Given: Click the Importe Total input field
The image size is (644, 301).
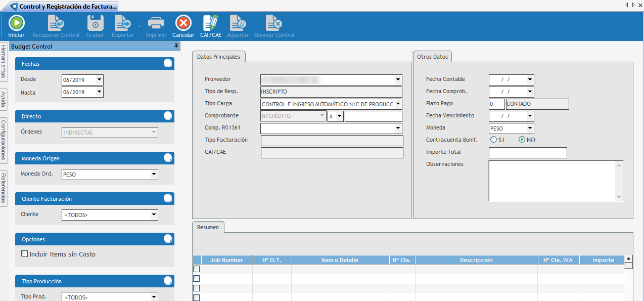Looking at the screenshot, I should pos(527,153).
